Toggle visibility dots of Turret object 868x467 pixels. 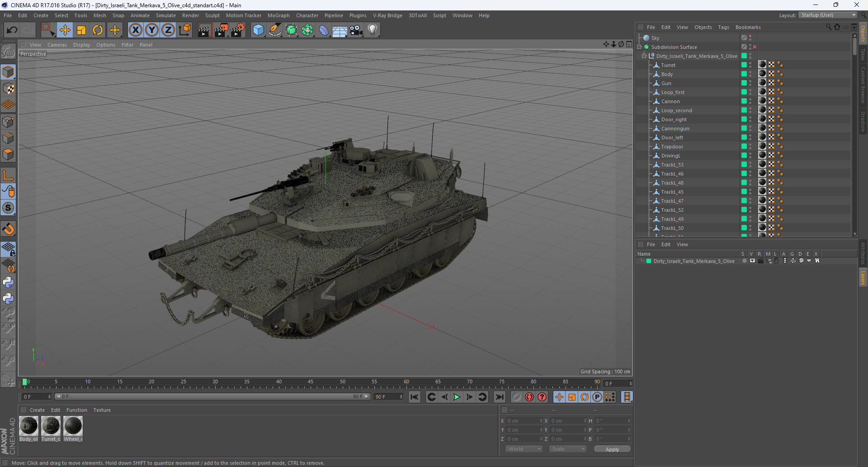point(750,65)
